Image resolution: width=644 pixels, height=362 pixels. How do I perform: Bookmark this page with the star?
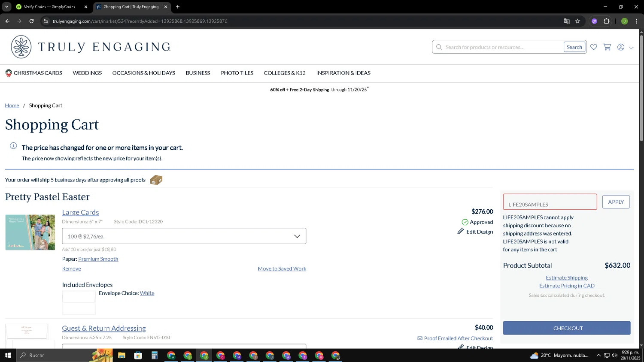(x=578, y=21)
